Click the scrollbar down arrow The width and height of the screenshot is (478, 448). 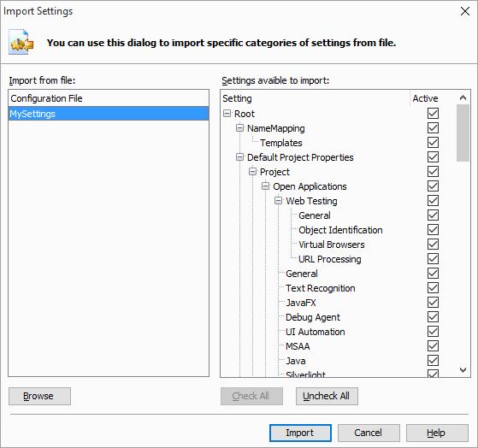click(463, 370)
